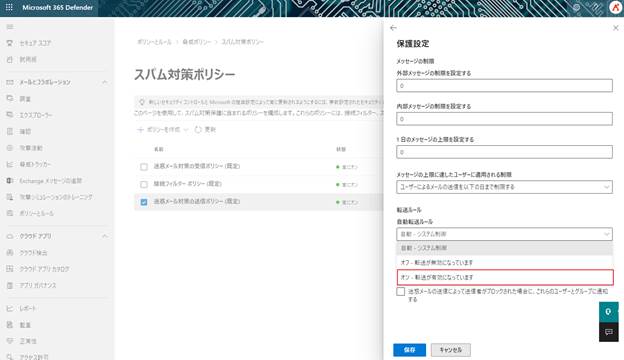Click the Cancel button
The image size is (624, 360).
(450, 350)
